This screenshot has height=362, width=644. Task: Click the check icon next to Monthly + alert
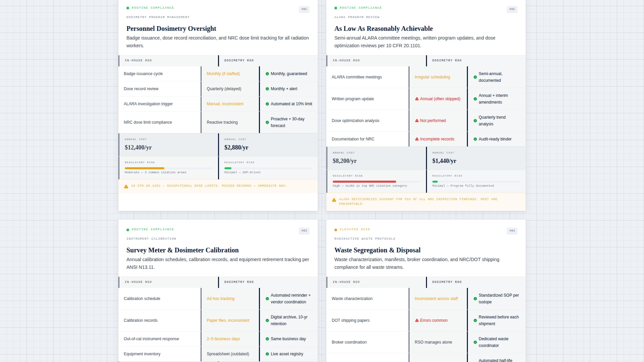click(x=267, y=89)
